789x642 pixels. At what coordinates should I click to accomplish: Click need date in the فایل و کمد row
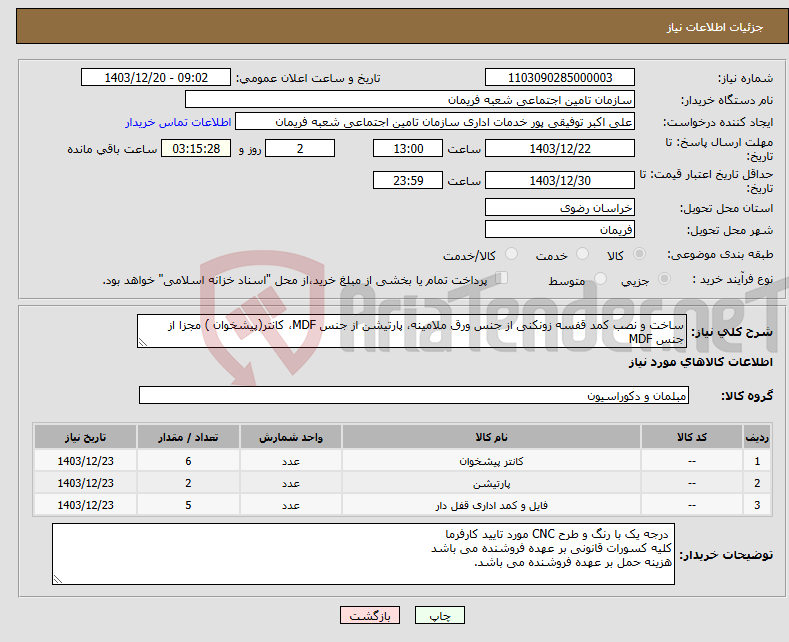86,505
